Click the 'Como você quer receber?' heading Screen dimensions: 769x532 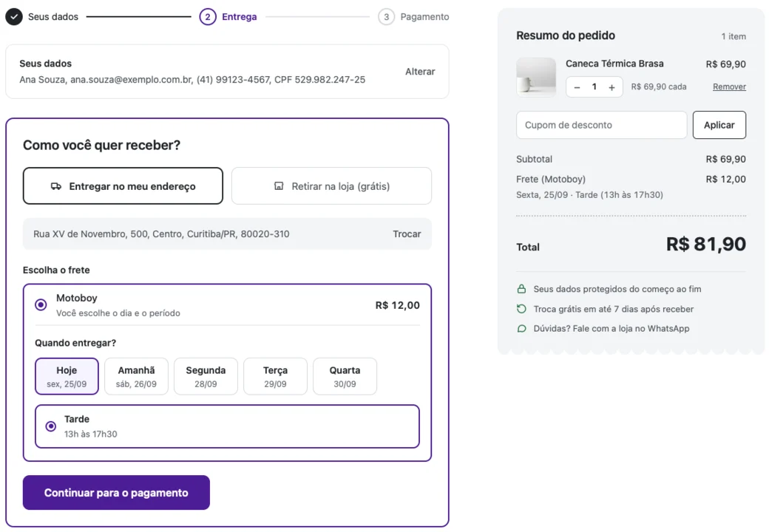coord(101,145)
